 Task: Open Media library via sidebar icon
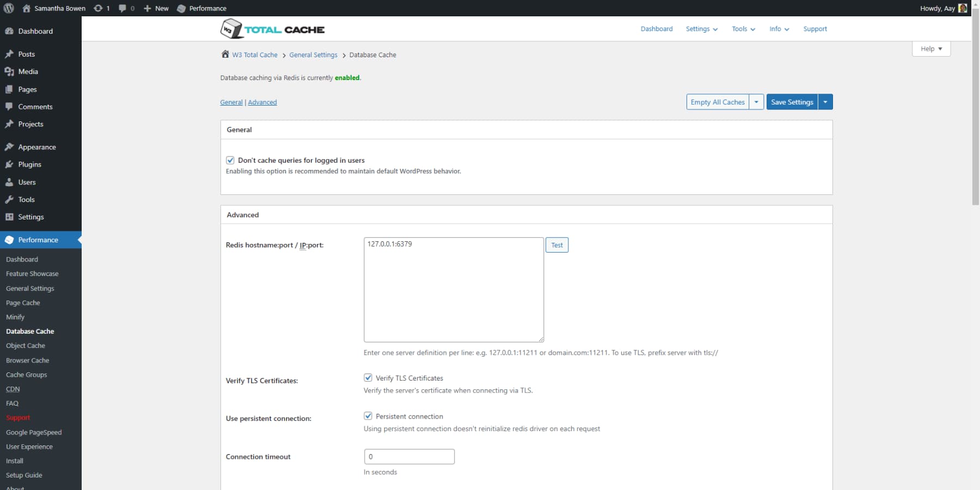(9, 71)
